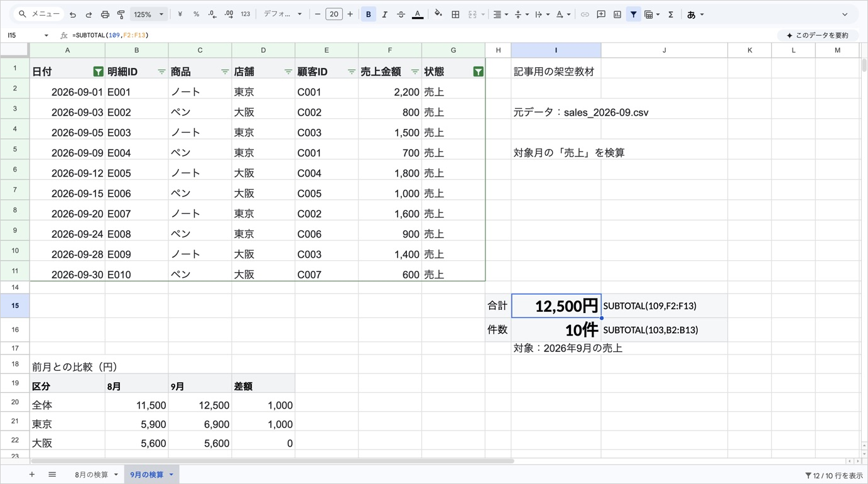Screen dimensions: 868x484
Task: Open the filter button for 売上金額
Action: (x=415, y=72)
